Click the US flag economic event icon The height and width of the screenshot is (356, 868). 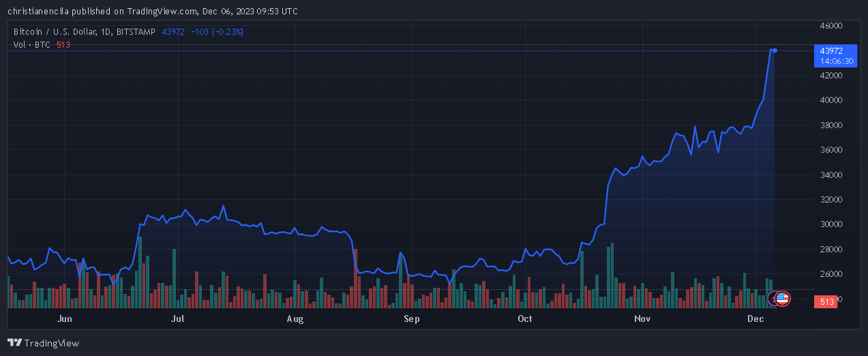coord(783,298)
